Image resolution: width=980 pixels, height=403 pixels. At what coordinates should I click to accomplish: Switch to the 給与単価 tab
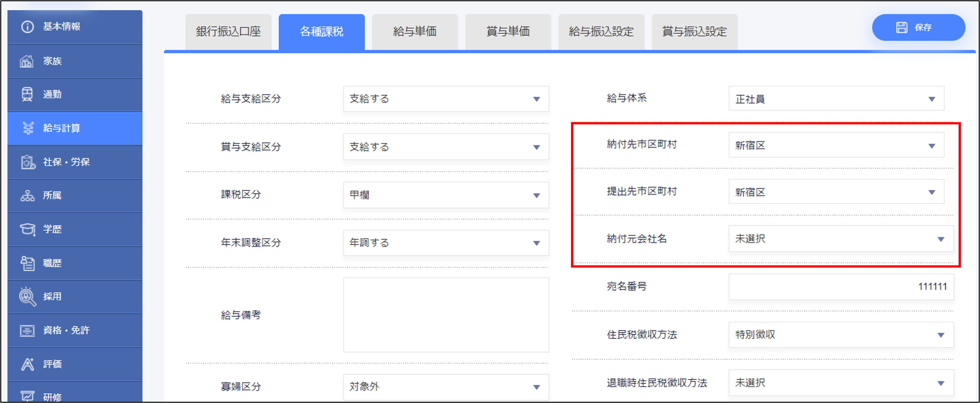click(415, 31)
